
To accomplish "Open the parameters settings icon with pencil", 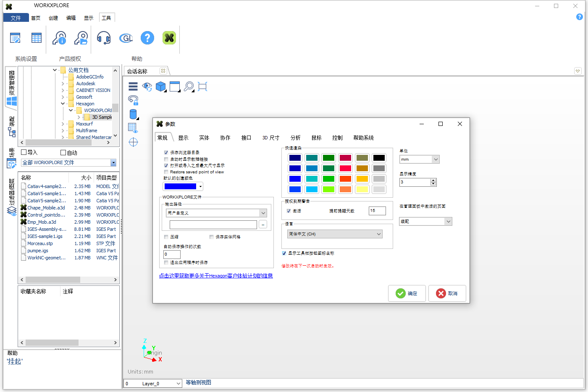I will pyautogui.click(x=15, y=38).
